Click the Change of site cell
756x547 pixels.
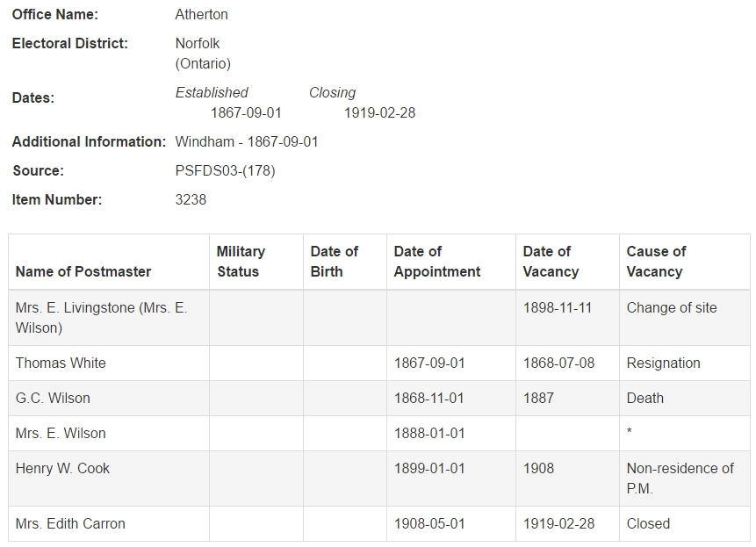[x=685, y=318]
